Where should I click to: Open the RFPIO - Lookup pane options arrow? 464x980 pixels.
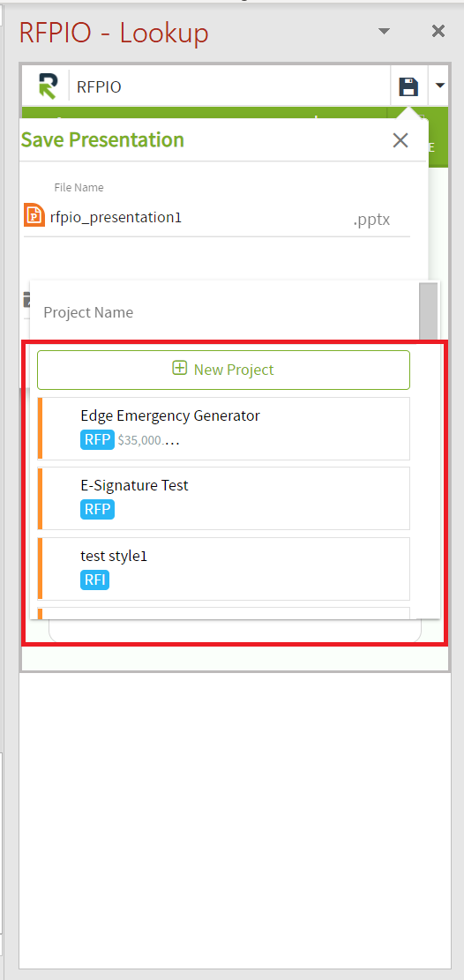[x=385, y=31]
